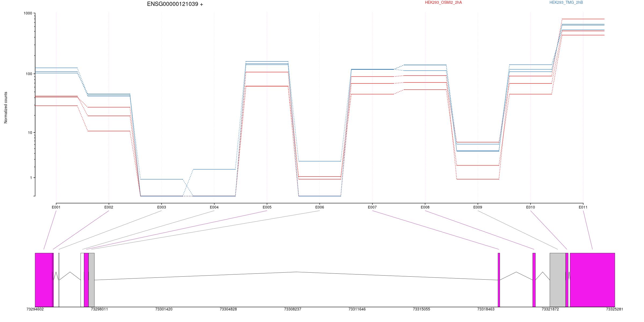
Task: Click genomic coordinate 73325281
Action: (615, 309)
